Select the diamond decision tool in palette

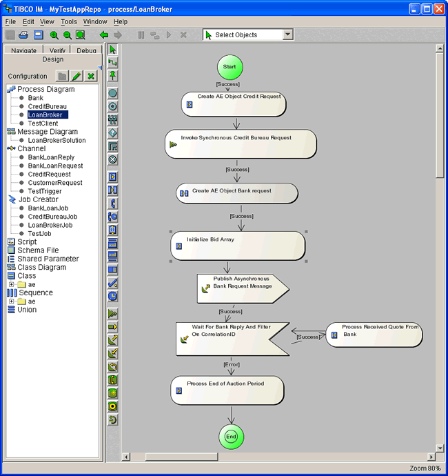pyautogui.click(x=113, y=133)
